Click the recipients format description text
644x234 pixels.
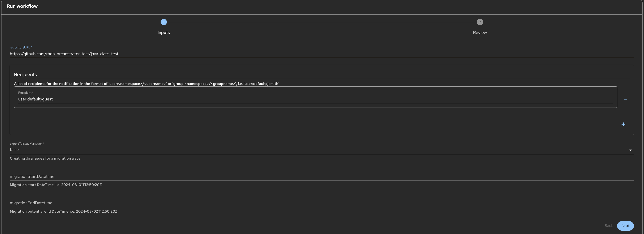click(x=146, y=84)
